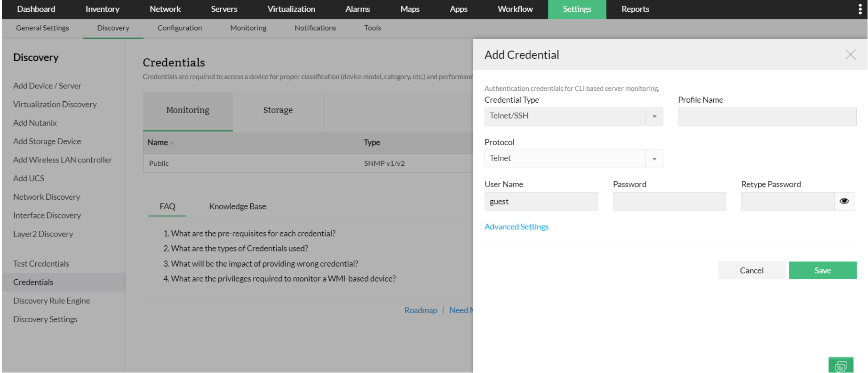Select Test Credentials in sidebar
The height and width of the screenshot is (373, 868).
click(41, 264)
